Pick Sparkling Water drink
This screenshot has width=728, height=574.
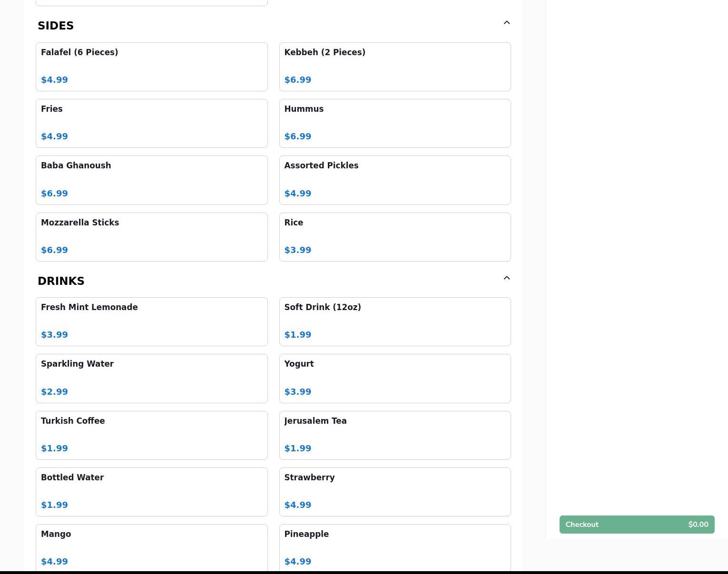(x=151, y=378)
